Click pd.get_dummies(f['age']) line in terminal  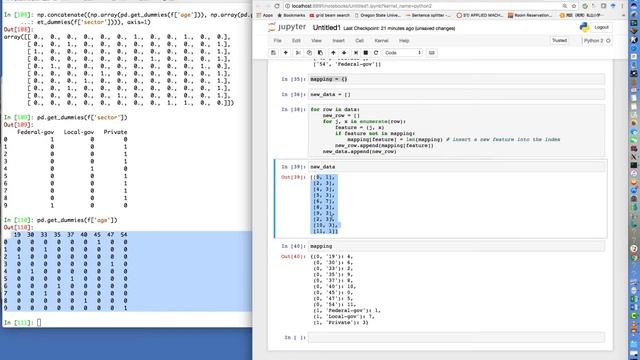click(77, 220)
